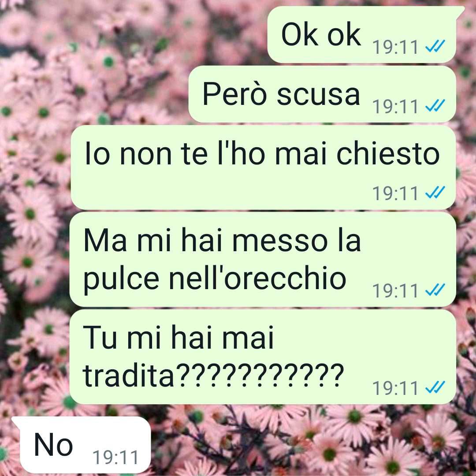The height and width of the screenshot is (476, 476).
Task: Select the 'Però scusa' message bubble
Action: 322,94
